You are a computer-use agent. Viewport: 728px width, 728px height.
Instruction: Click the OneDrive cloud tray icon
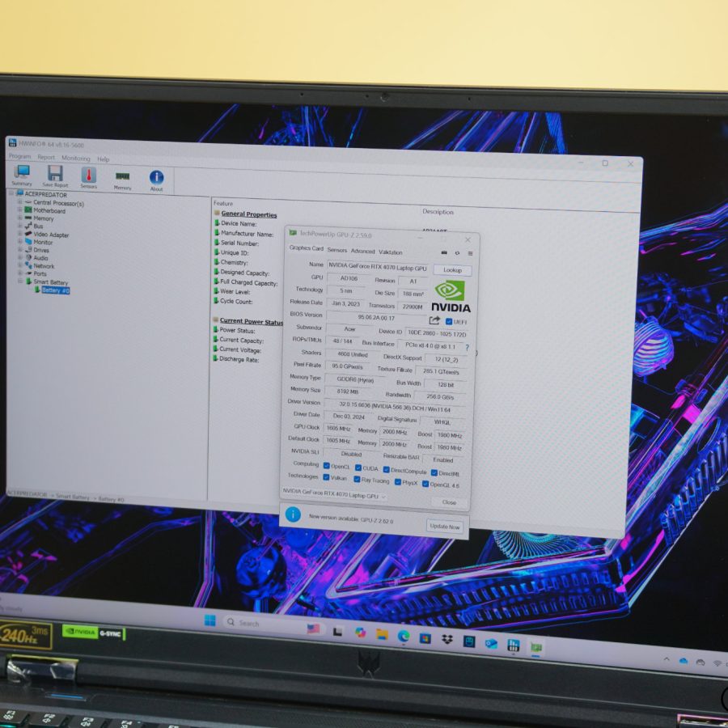(x=683, y=661)
